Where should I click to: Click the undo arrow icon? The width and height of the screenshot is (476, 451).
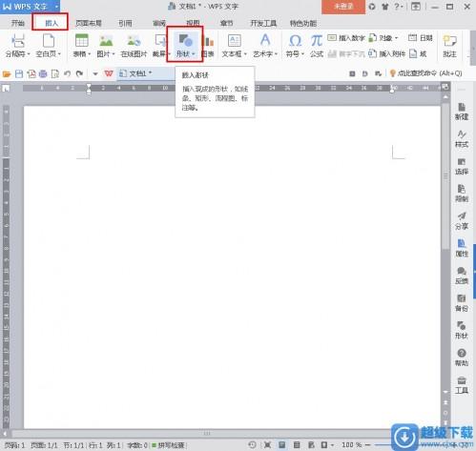(x=67, y=73)
